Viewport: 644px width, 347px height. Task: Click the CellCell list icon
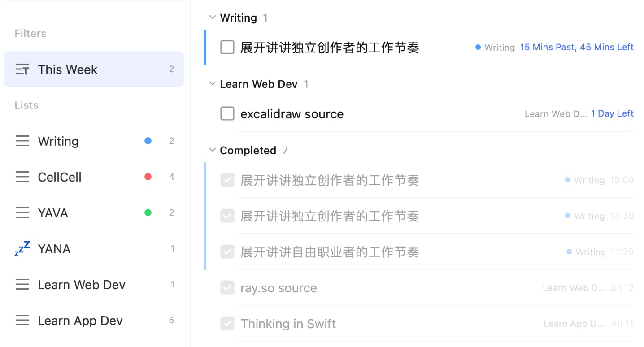tap(22, 177)
